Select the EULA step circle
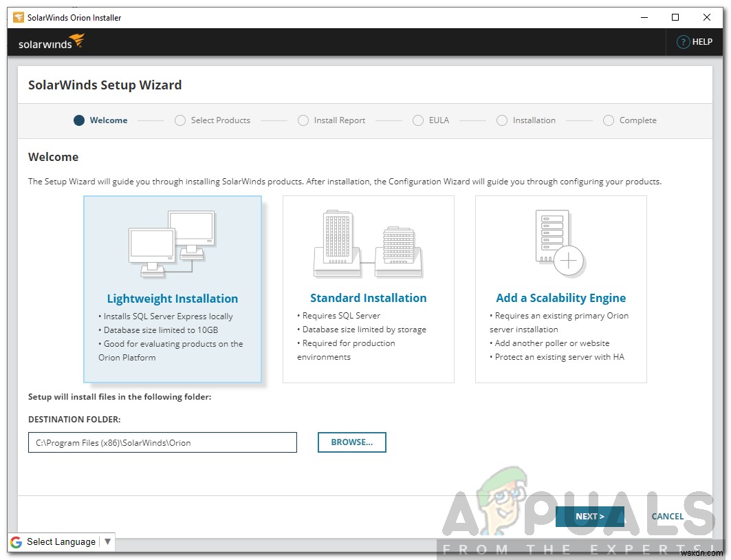Viewport: 731px width, 560px height. point(417,120)
